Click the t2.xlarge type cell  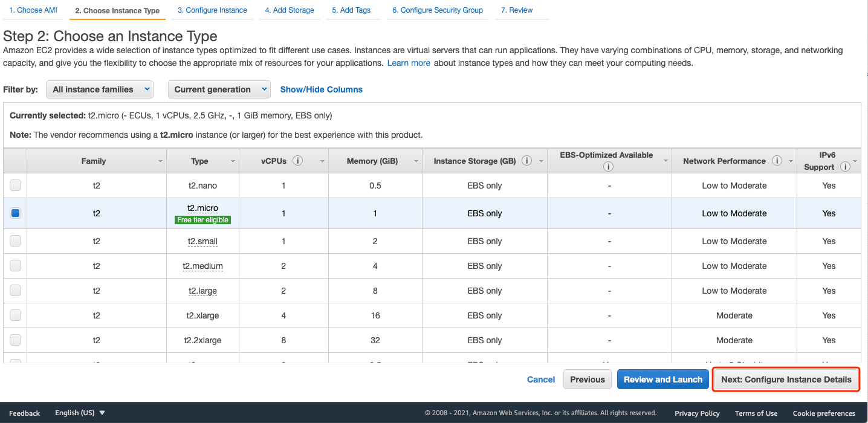click(202, 315)
